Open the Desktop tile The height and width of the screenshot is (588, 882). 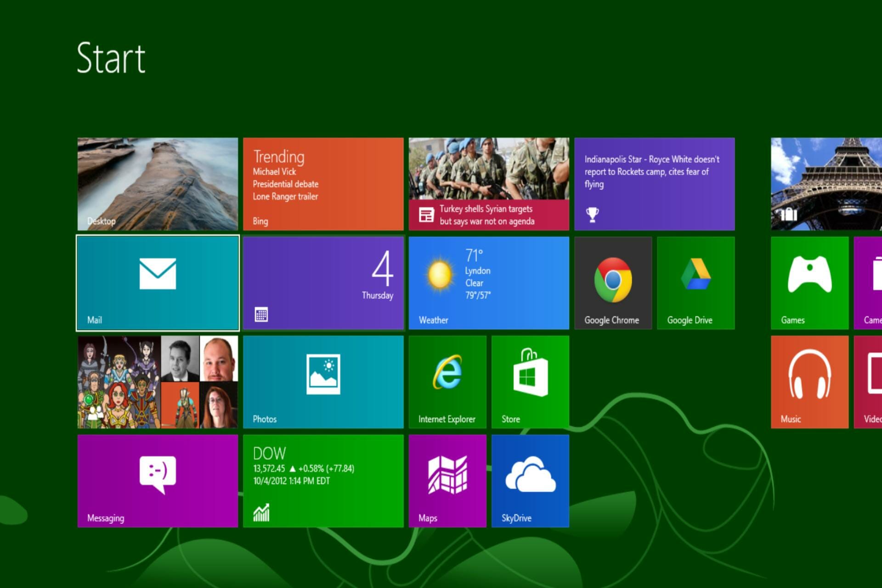click(x=158, y=184)
